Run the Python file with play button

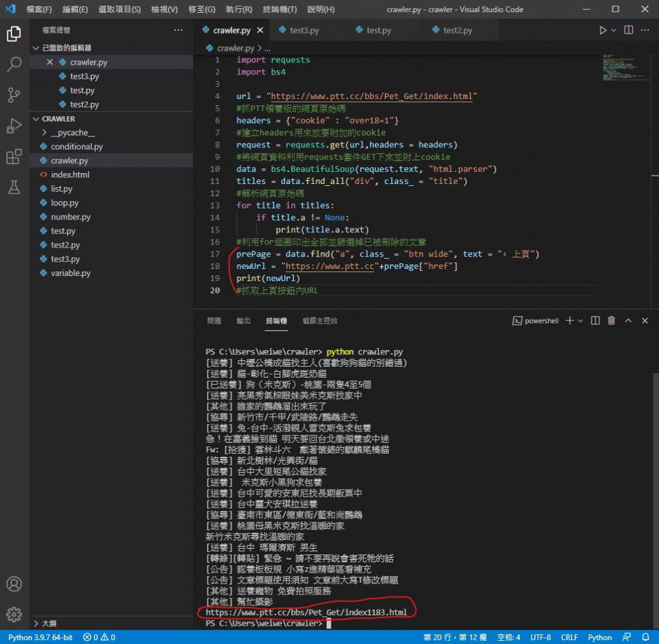click(602, 30)
